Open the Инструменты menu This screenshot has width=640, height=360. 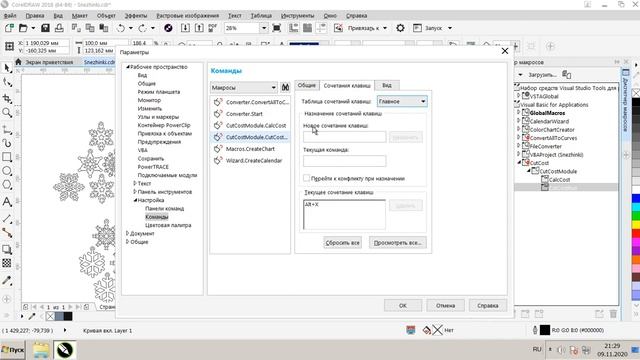pyautogui.click(x=298, y=16)
